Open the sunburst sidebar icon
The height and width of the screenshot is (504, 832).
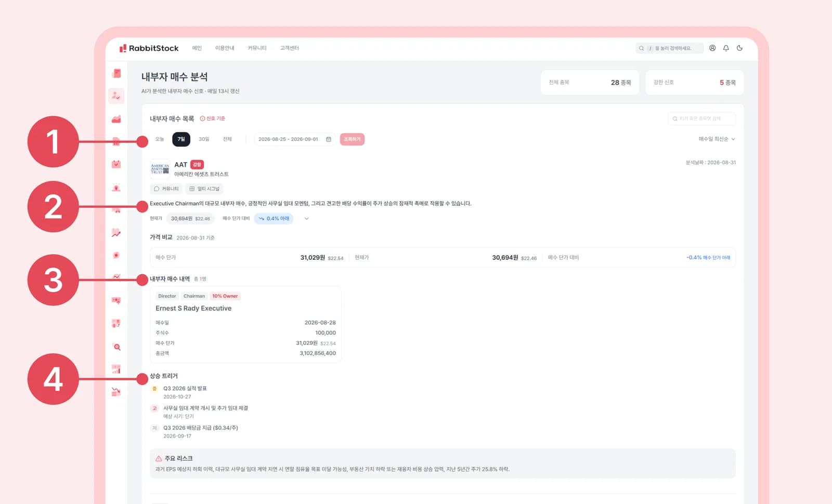click(116, 255)
